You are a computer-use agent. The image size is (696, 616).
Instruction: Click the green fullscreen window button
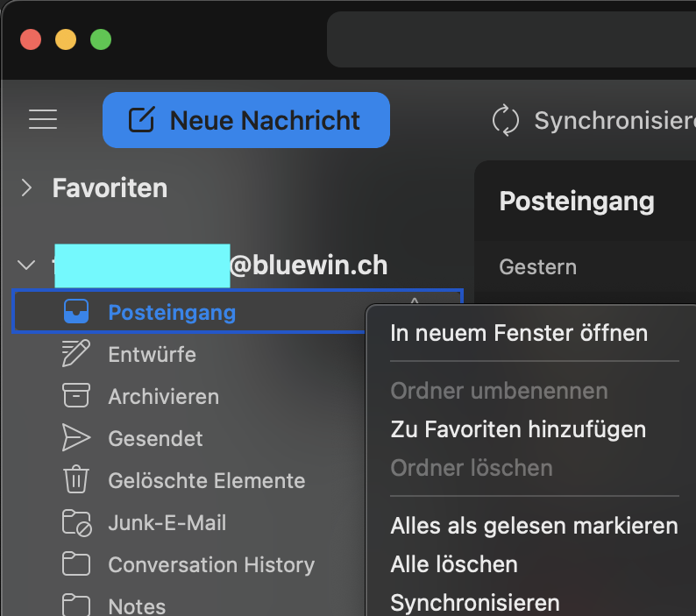click(101, 39)
